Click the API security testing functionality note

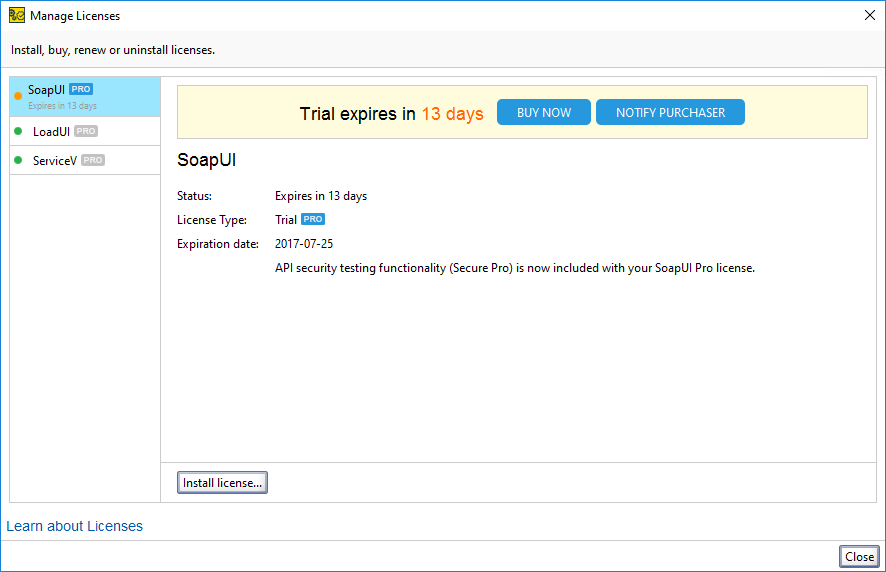coord(515,268)
